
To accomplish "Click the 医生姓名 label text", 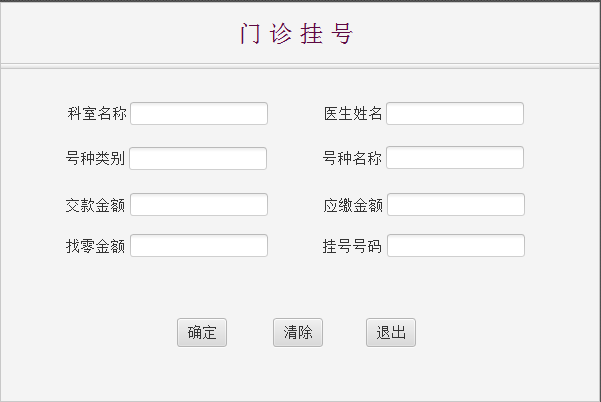I will pyautogui.click(x=353, y=114).
